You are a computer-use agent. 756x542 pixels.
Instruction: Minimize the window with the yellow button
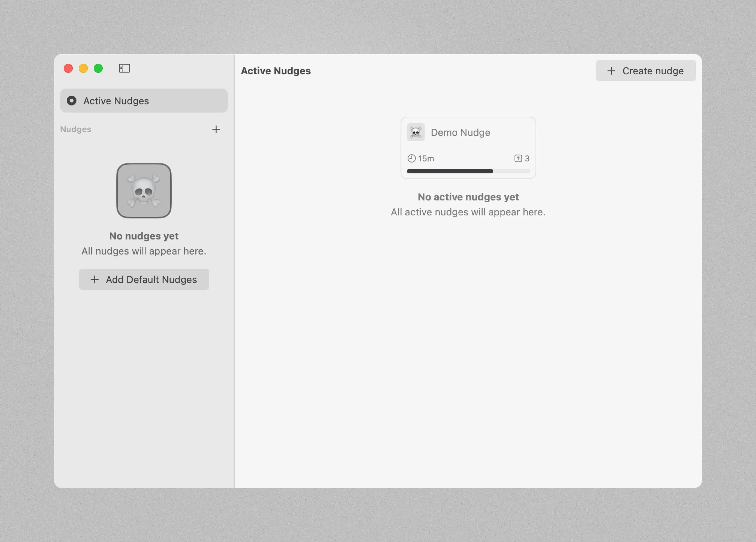point(83,68)
